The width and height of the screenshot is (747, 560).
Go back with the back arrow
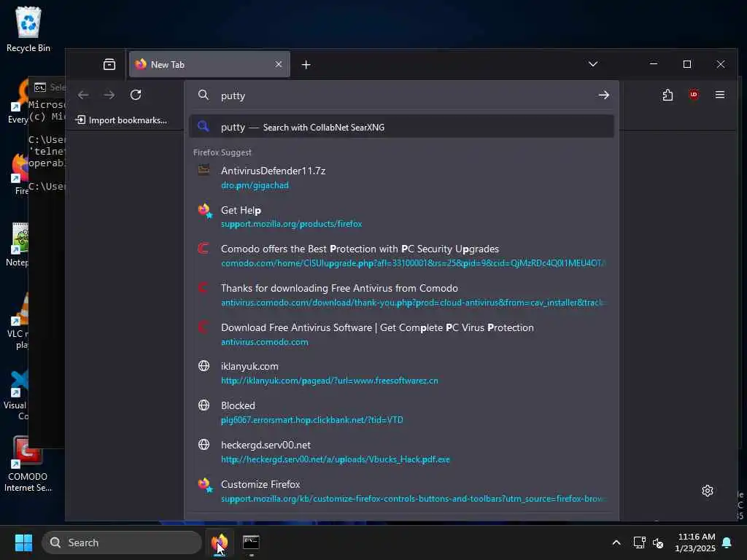[x=83, y=95]
